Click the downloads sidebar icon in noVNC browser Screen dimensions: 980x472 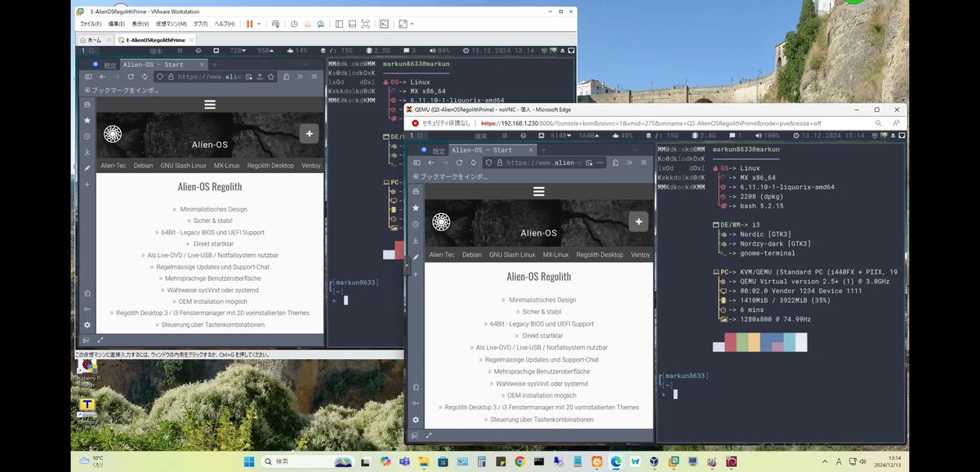click(x=416, y=240)
